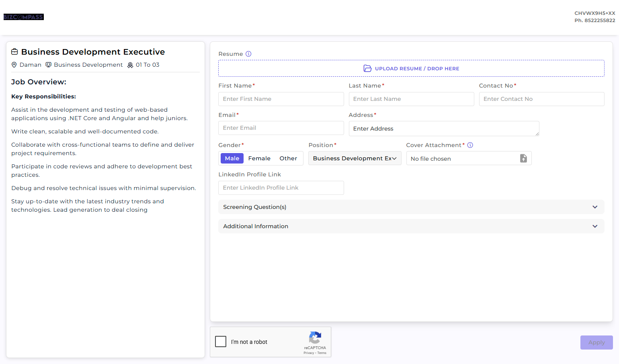Focus the Address text area
Image resolution: width=619 pixels, height=364 pixels.
(444, 129)
